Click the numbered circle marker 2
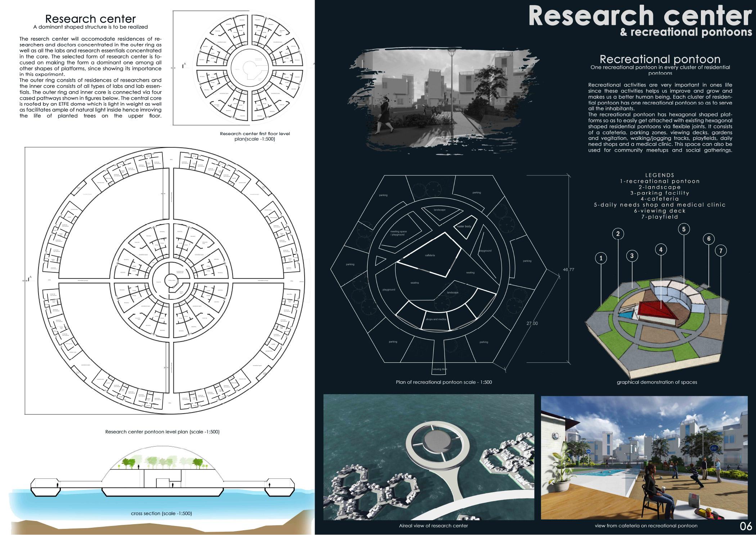The image size is (756, 535). coord(618,234)
